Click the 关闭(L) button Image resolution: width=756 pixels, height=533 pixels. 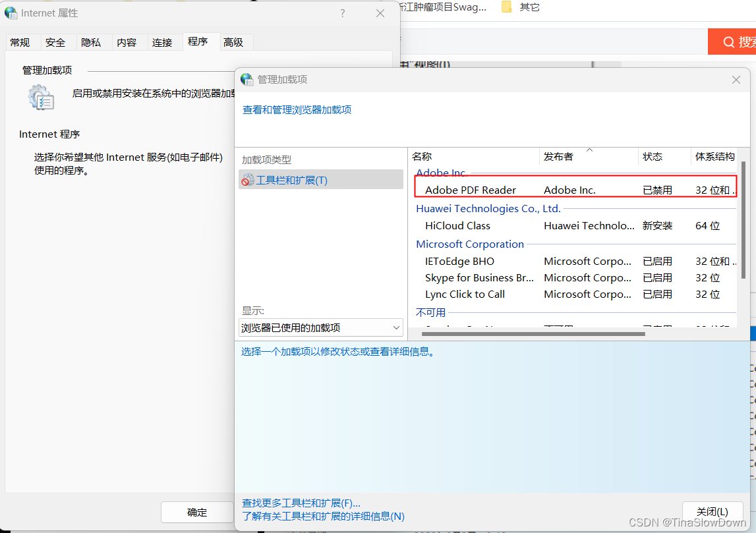point(712,511)
